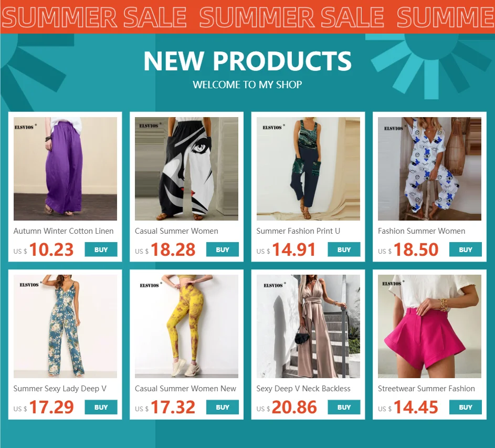Buy the Sexy Deep V Neck Backless item
Screen dimensions: 495x448
344,407
